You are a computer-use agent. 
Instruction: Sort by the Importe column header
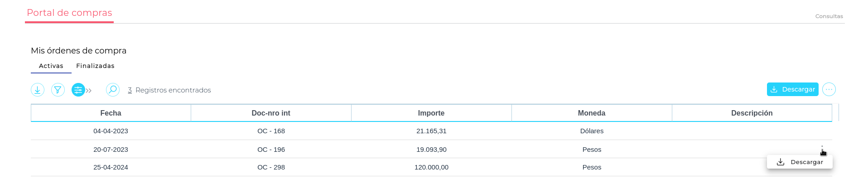431,113
